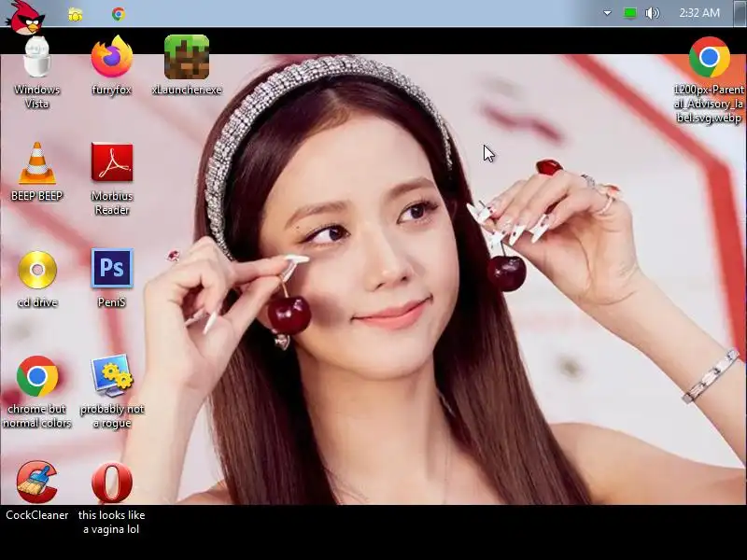Image resolution: width=747 pixels, height=560 pixels.
Task: Select the chrome but normal colors icon
Action: pos(37,376)
